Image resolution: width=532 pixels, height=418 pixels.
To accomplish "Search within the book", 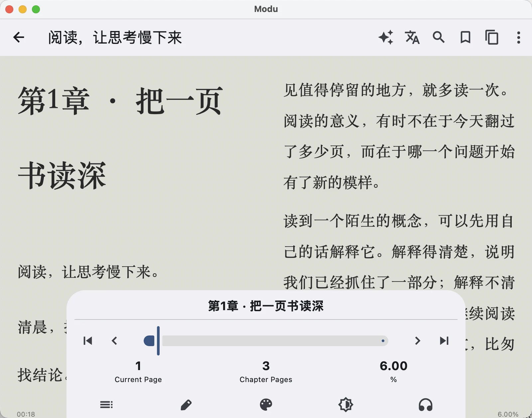I will (439, 37).
